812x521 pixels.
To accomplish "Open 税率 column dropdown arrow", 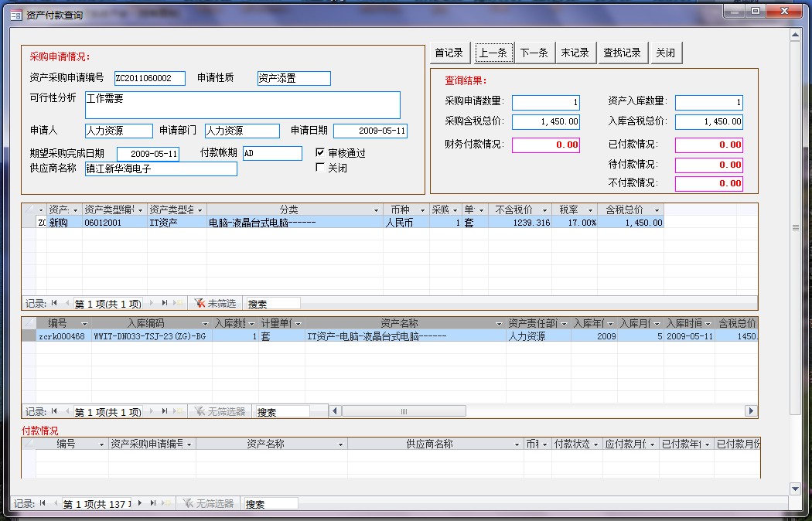I will click(x=590, y=210).
